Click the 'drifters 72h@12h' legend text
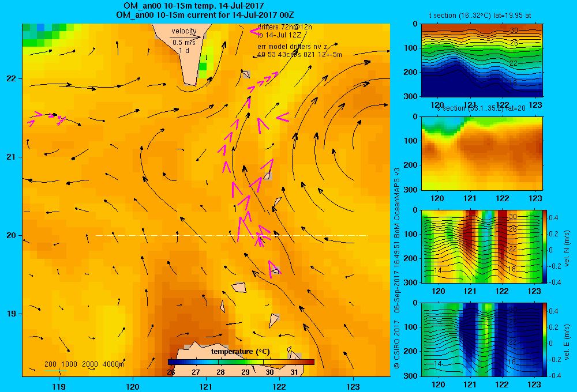The image size is (577, 392). [284, 27]
